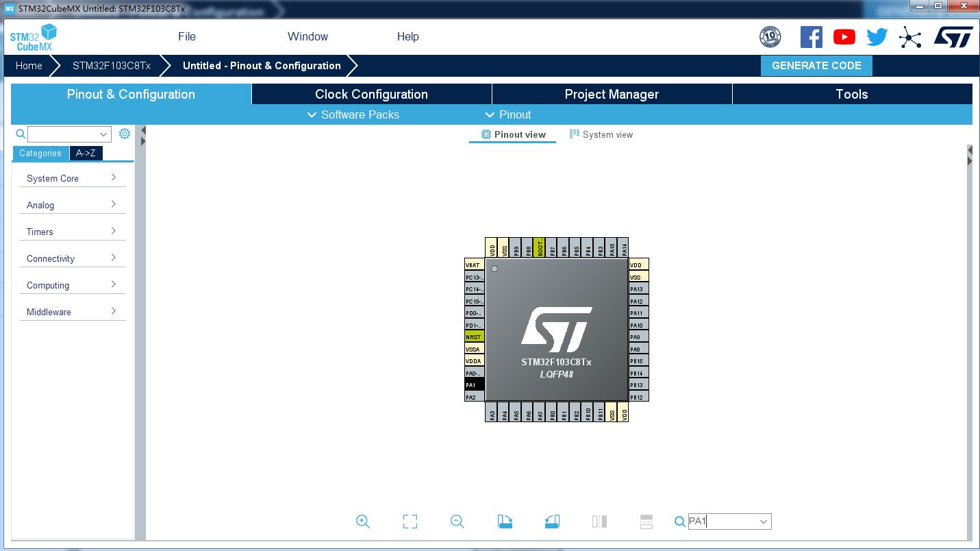Select the highlighted PA1 pin
This screenshot has width=980, height=551.
coord(475,385)
